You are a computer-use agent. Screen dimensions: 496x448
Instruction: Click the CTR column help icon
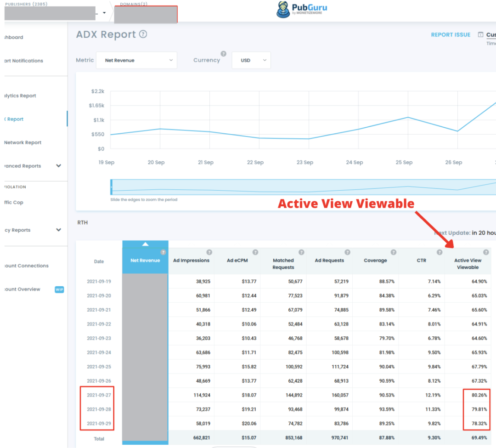440,252
